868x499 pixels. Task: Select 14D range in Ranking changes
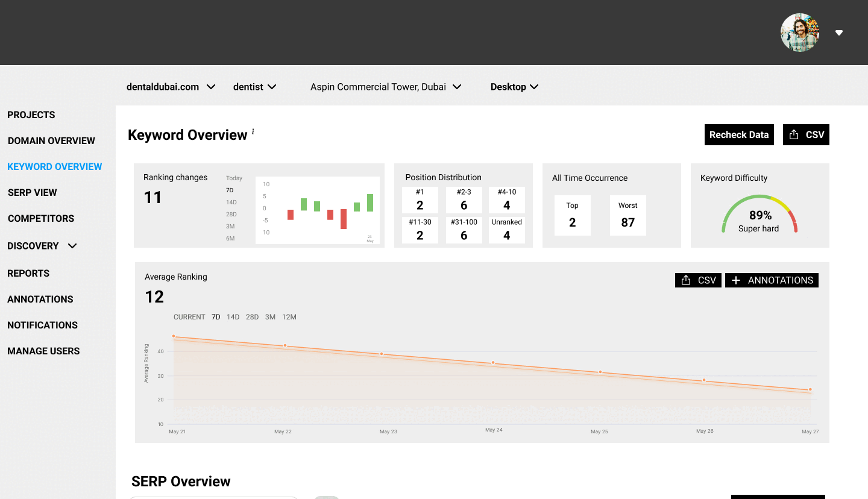pos(231,202)
